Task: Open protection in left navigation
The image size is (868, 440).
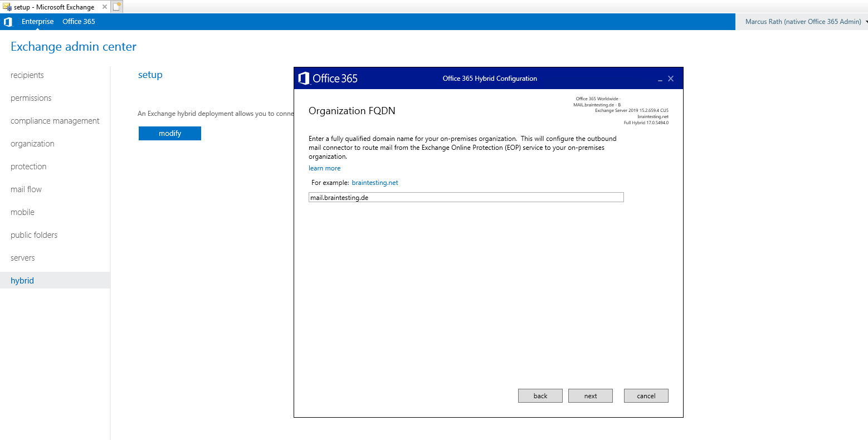Action: click(28, 167)
